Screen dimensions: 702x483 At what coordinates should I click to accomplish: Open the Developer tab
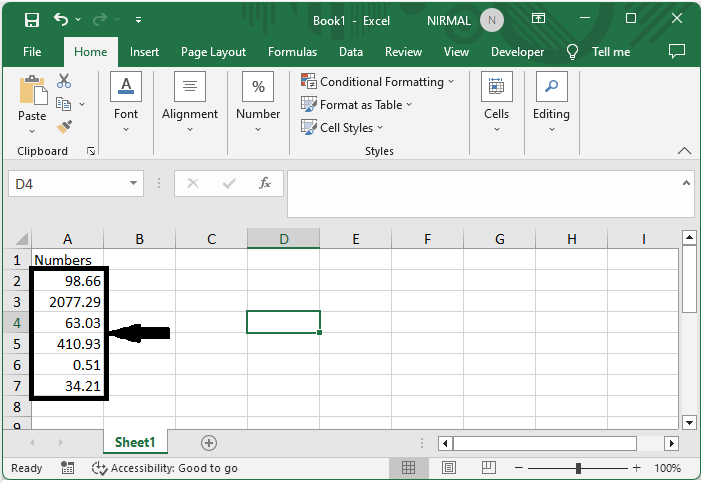(517, 52)
